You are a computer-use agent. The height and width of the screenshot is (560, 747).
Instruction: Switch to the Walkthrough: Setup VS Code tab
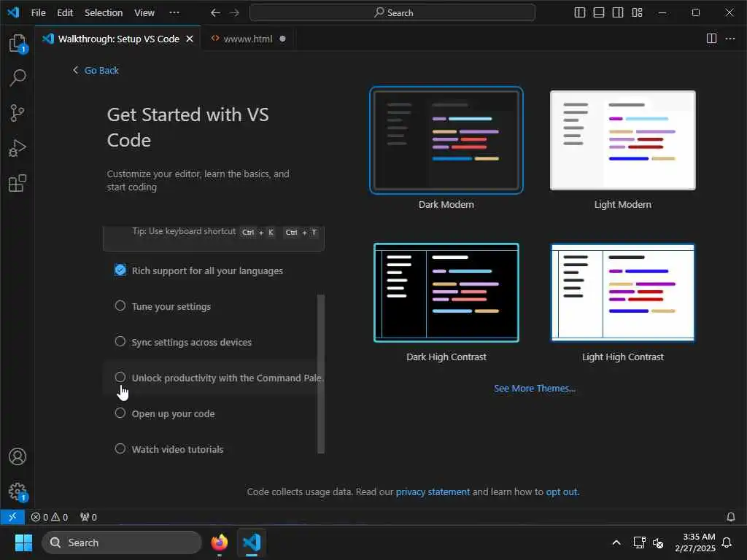point(117,39)
